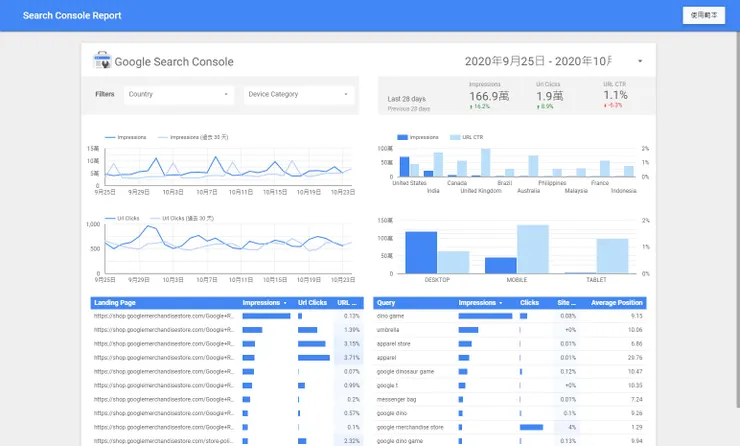
Task: Click the Average Position column header
Action: pyautogui.click(x=616, y=303)
